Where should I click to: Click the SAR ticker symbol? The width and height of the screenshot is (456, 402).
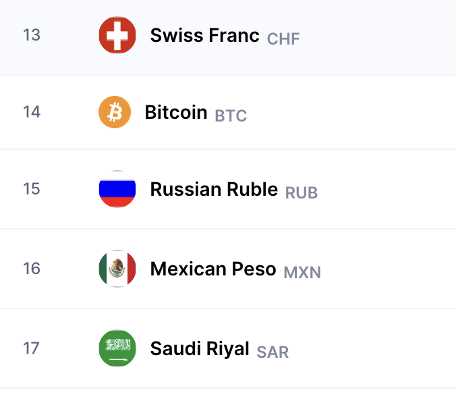click(273, 352)
